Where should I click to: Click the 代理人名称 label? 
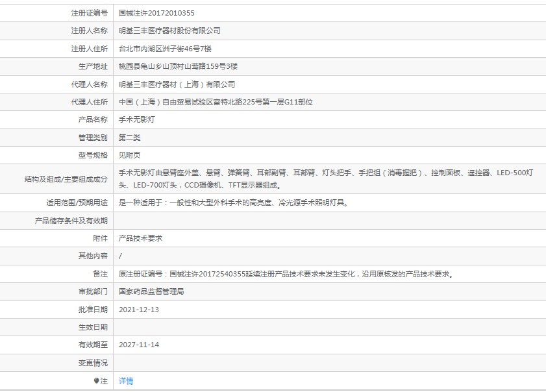click(x=90, y=84)
